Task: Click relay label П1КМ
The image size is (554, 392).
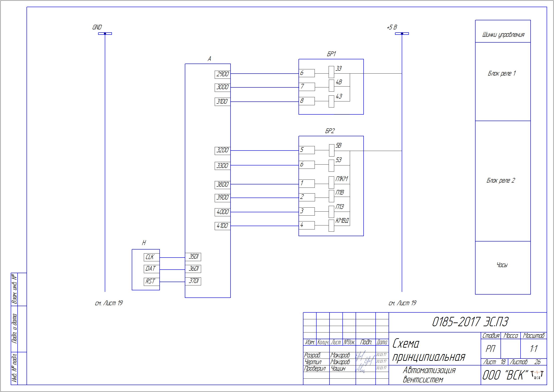Action: point(342,179)
